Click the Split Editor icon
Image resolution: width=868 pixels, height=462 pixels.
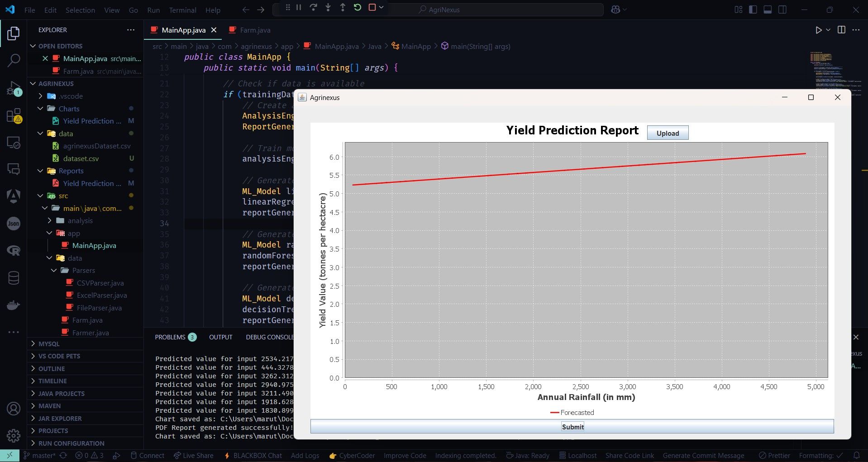pyautogui.click(x=841, y=30)
